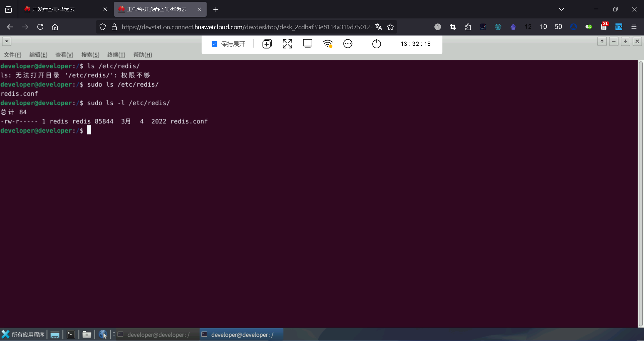Image resolution: width=644 pixels, height=342 pixels.
Task: Toggle the 保持展开 checkbox
Action: click(215, 44)
